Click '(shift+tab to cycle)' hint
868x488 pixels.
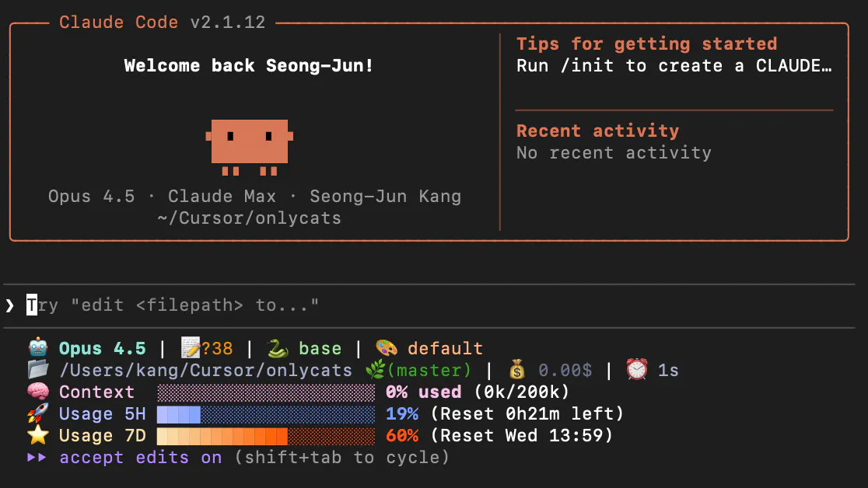point(341,458)
